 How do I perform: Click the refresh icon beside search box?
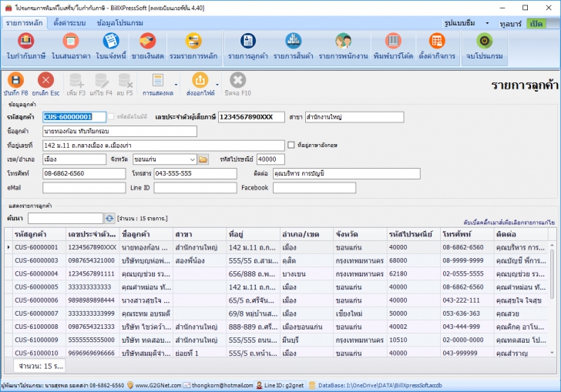point(109,219)
